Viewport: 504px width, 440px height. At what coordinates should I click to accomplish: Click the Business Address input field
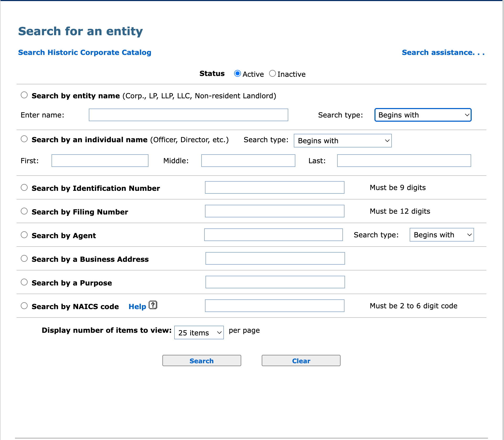coord(275,258)
